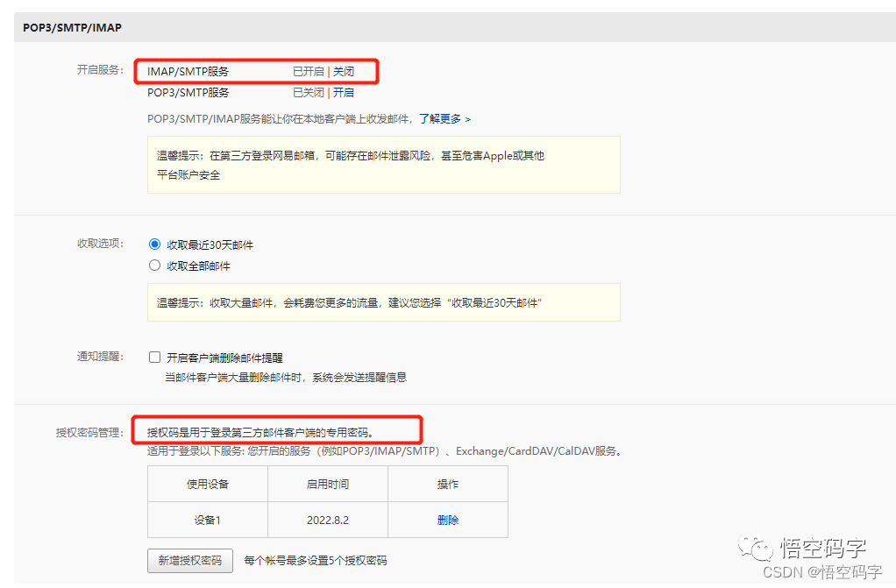Click the 授权密码管理 label
Image resolution: width=896 pixels, height=588 pixels.
pyautogui.click(x=89, y=433)
